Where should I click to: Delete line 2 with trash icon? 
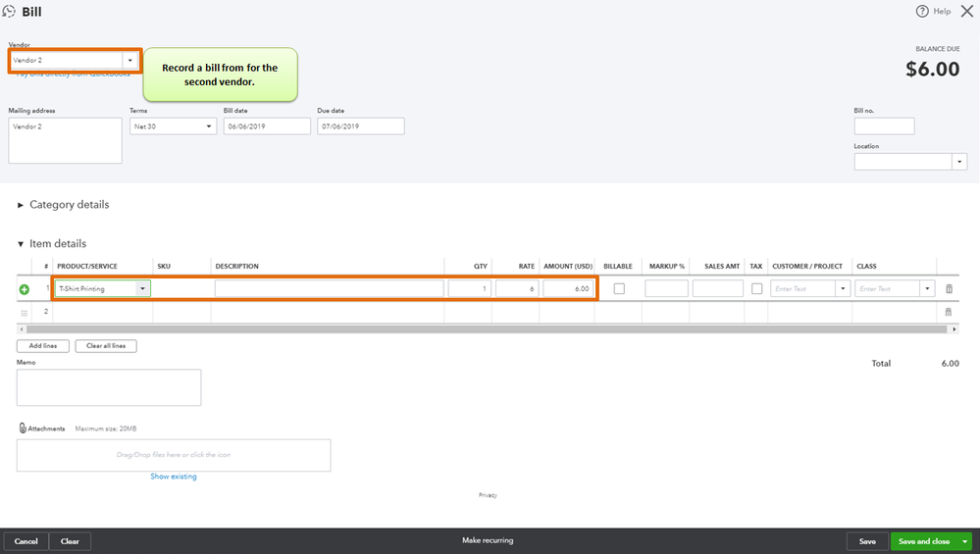coord(949,312)
